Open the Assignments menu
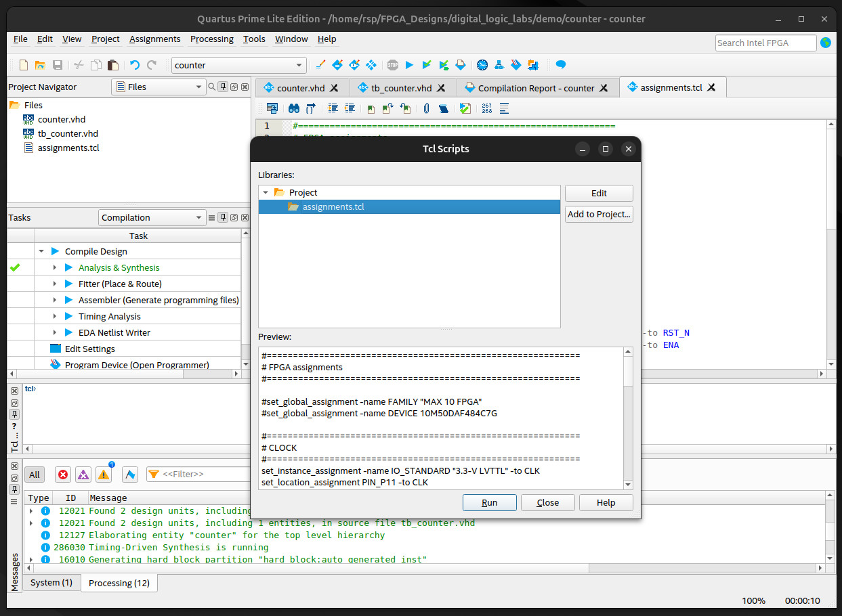Image resolution: width=842 pixels, height=616 pixels. pyautogui.click(x=154, y=39)
